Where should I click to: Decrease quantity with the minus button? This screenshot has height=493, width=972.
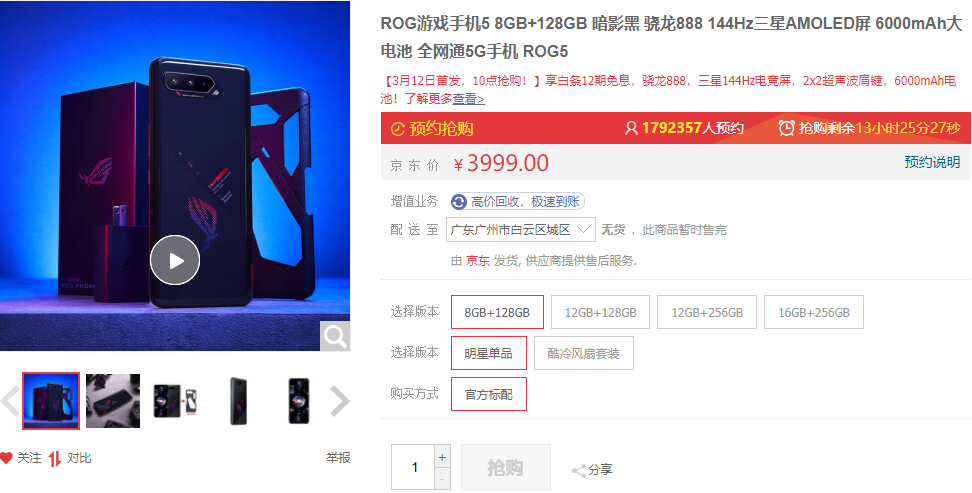pos(442,480)
